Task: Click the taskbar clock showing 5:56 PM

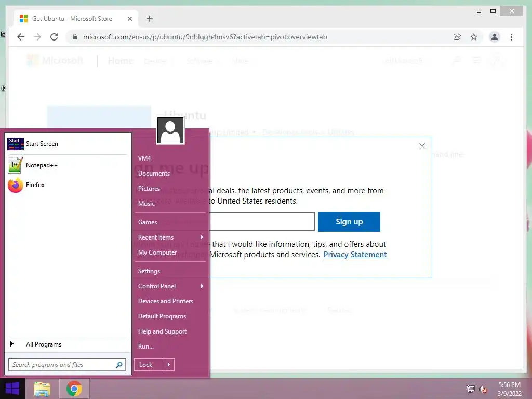Action: coord(509,389)
